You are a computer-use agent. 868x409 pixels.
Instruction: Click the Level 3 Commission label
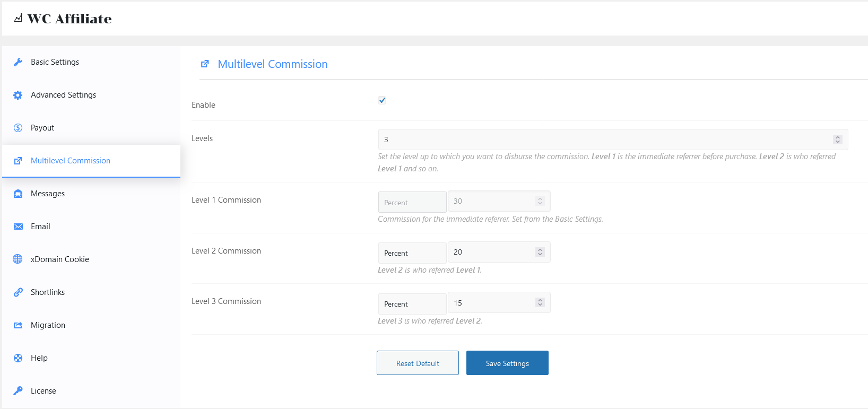(226, 301)
